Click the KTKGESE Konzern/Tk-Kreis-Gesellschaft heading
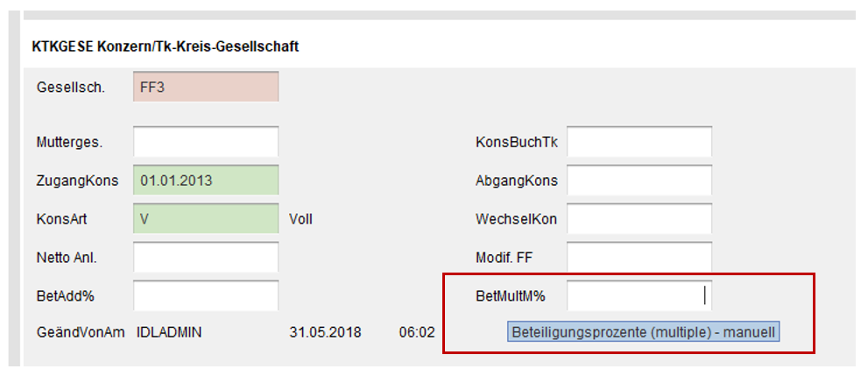The image size is (868, 376). 165,46
